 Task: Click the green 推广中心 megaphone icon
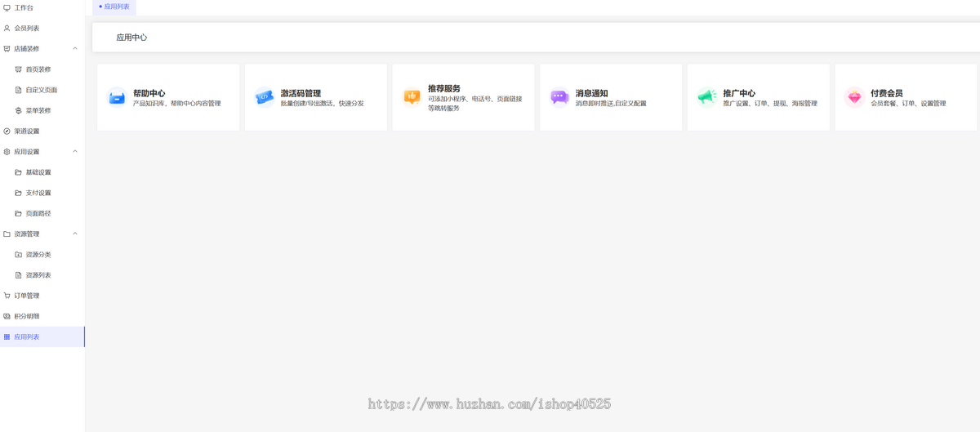[x=707, y=97]
